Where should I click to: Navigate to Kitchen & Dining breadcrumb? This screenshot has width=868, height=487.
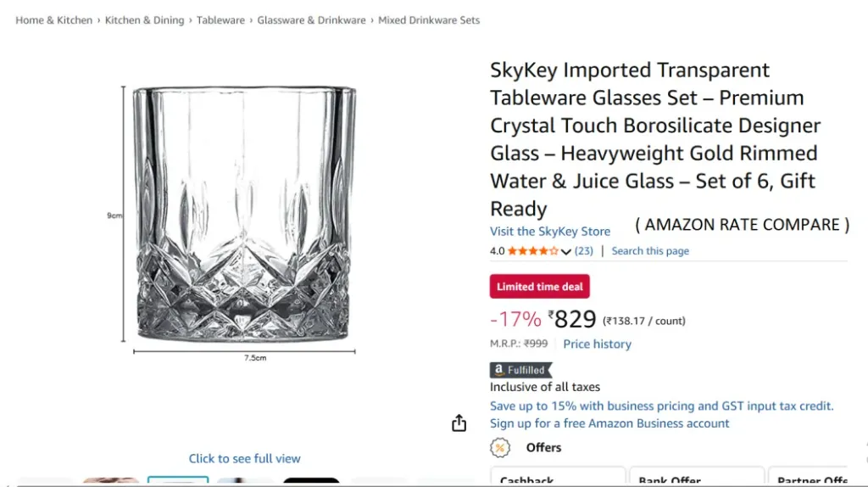(x=144, y=20)
